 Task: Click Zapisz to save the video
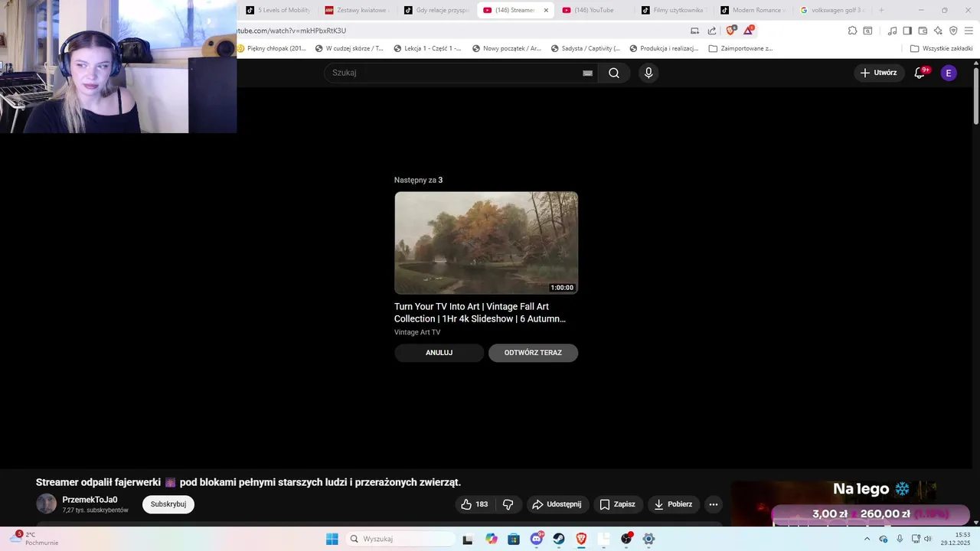618,504
